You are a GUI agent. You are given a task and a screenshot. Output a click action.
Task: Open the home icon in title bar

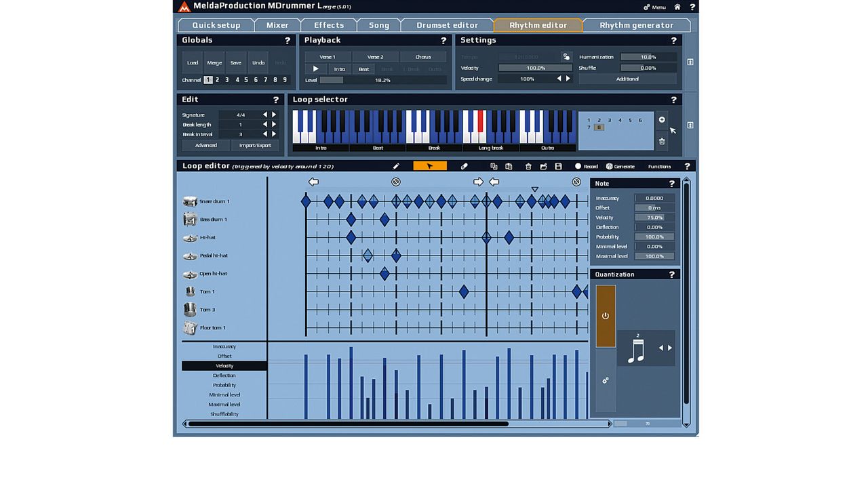(x=677, y=7)
